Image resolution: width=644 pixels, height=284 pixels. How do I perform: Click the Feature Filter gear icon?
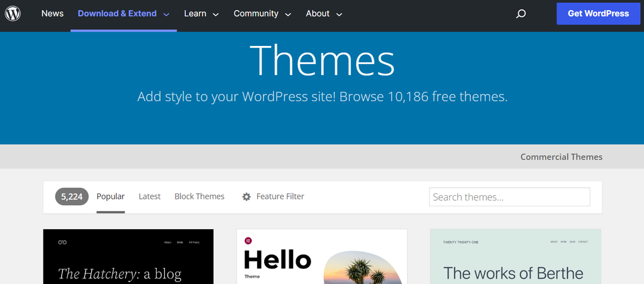click(247, 196)
